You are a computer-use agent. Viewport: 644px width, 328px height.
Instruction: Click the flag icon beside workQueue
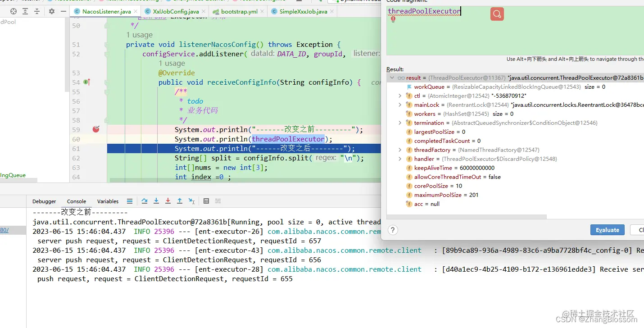tap(409, 87)
